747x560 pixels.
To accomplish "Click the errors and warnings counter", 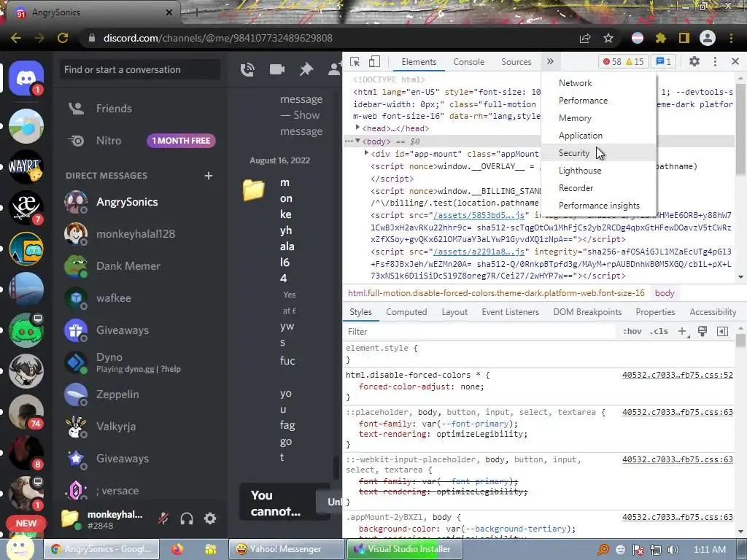I will [x=624, y=61].
